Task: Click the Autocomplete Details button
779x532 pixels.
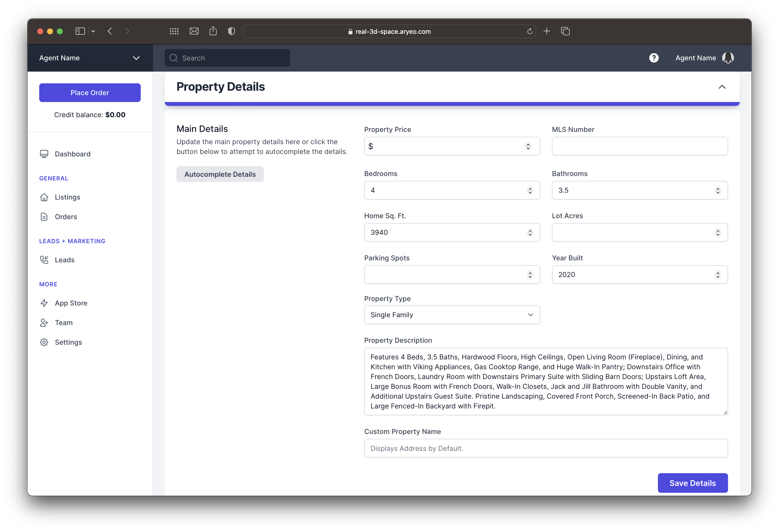Action: coord(220,174)
